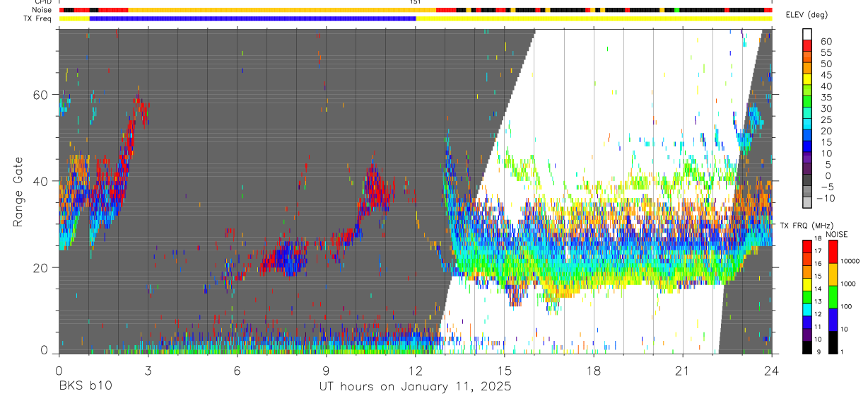This screenshot has width=868, height=401.
Task: Click the '40' range gate tick on y-axis
Action: point(42,180)
